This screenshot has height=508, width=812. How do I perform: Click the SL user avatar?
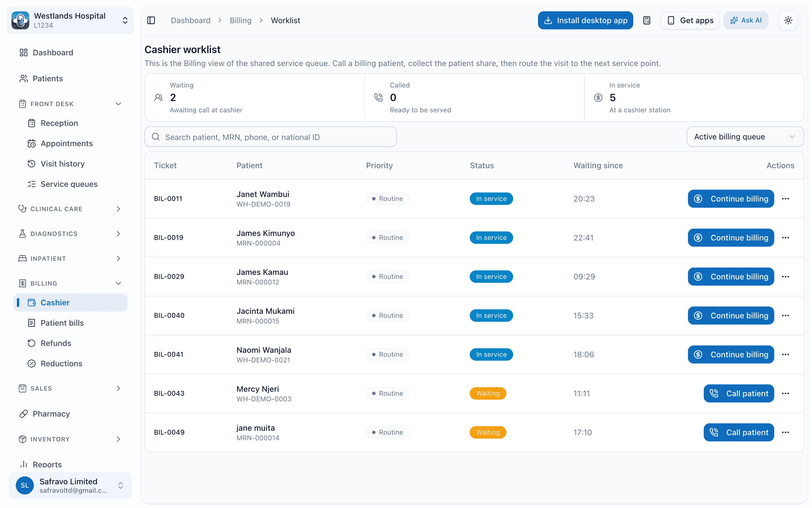click(x=25, y=485)
